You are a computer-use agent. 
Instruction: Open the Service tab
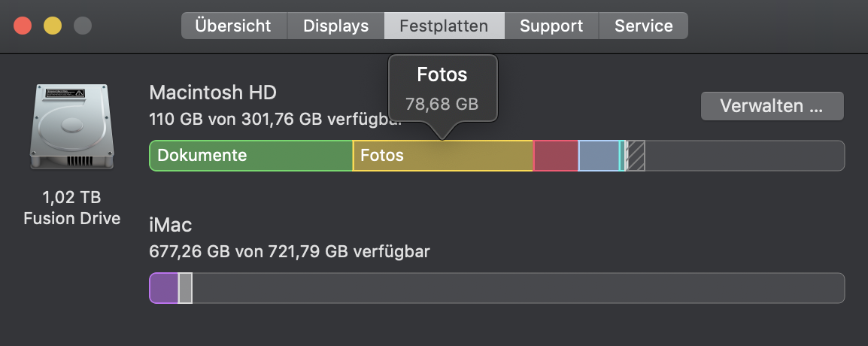(x=644, y=26)
